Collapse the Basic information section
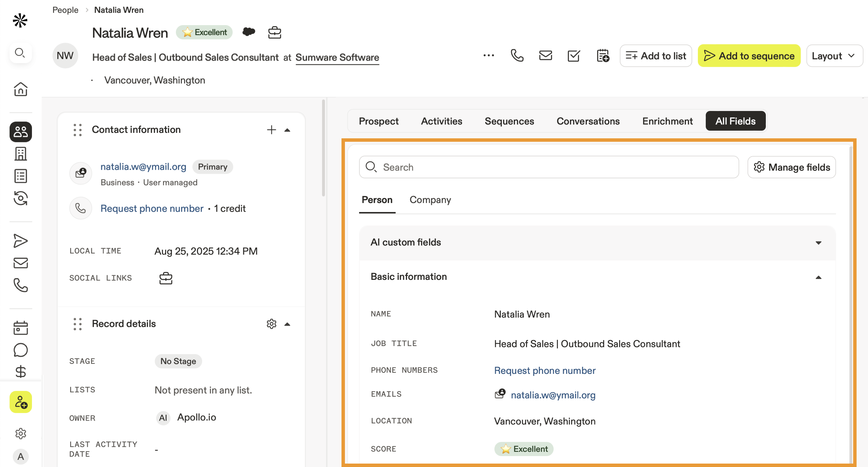 point(818,277)
